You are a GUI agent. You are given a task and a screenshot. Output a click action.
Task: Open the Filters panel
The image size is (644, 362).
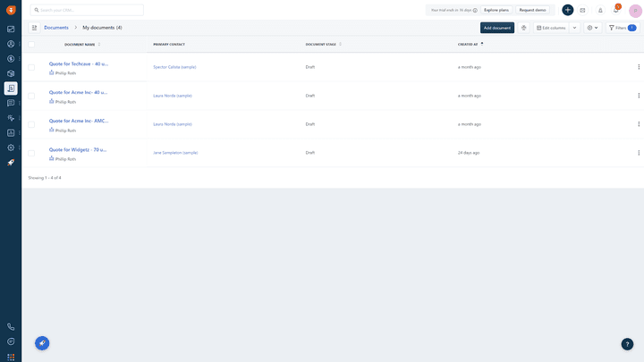(622, 28)
